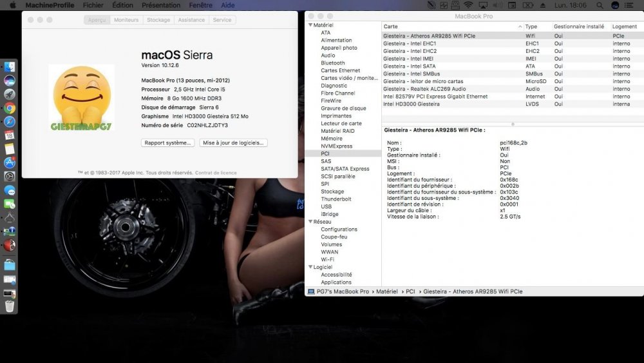Select row Giesteira - Intel SATA
Viewport: 644px width, 363px height.
pyautogui.click(x=513, y=66)
